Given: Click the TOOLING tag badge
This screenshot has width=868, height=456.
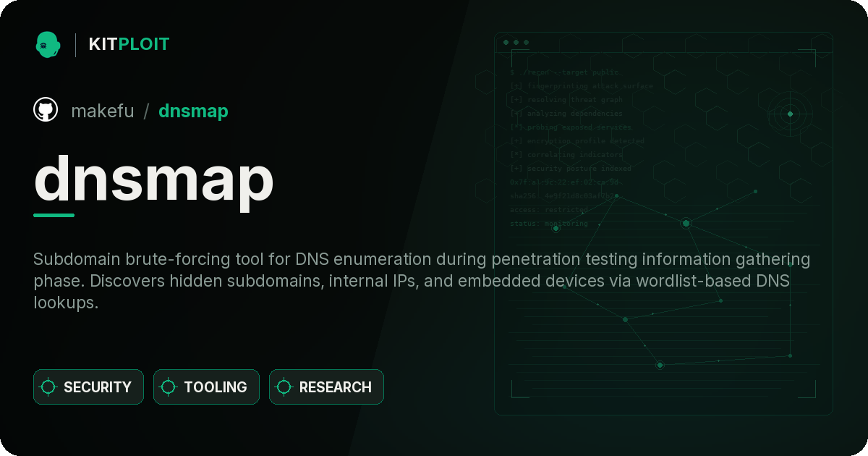Looking at the screenshot, I should click(206, 387).
